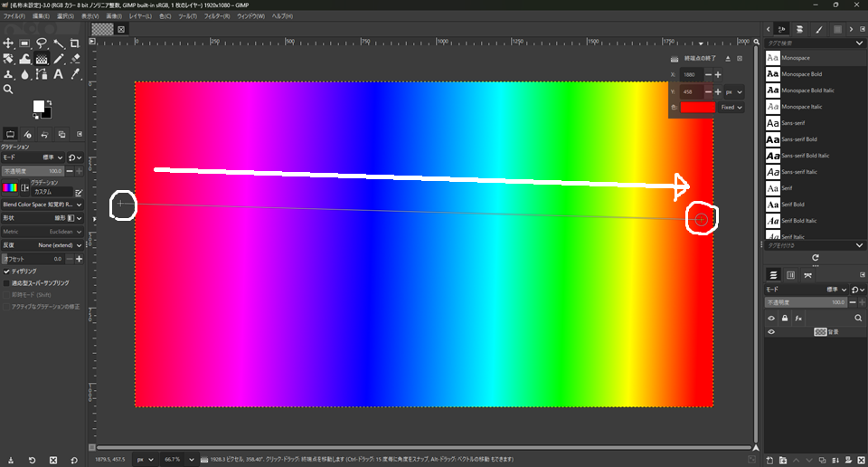Click the font refresh icon
The width and height of the screenshot is (868, 467).
(x=816, y=258)
